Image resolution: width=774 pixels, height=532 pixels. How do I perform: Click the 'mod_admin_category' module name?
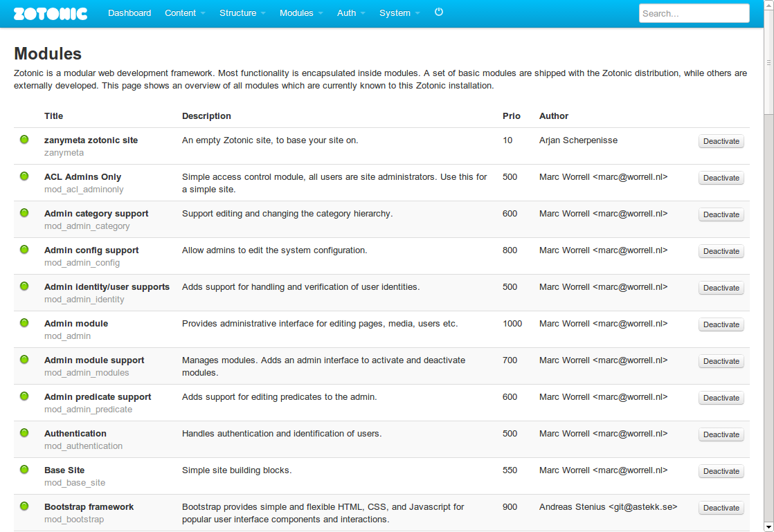87,226
